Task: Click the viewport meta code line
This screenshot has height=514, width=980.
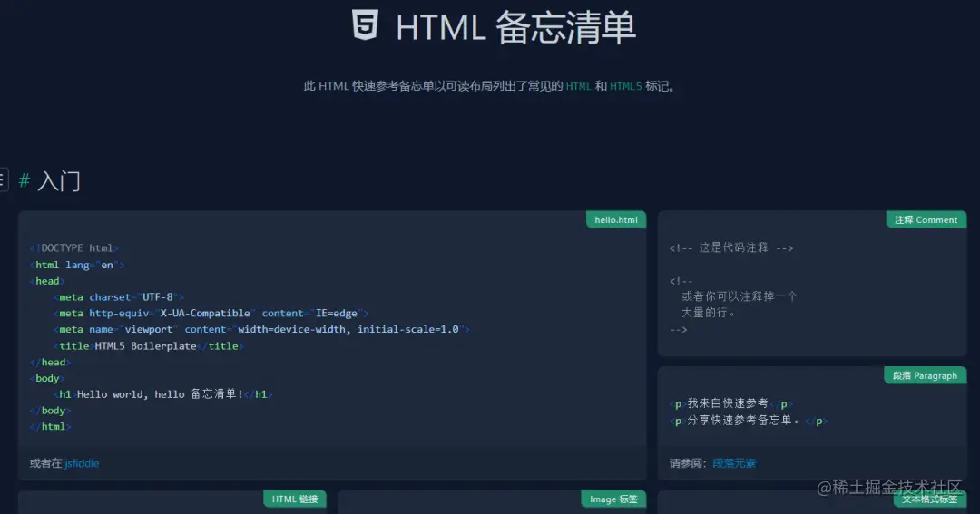Action: tap(262, 329)
